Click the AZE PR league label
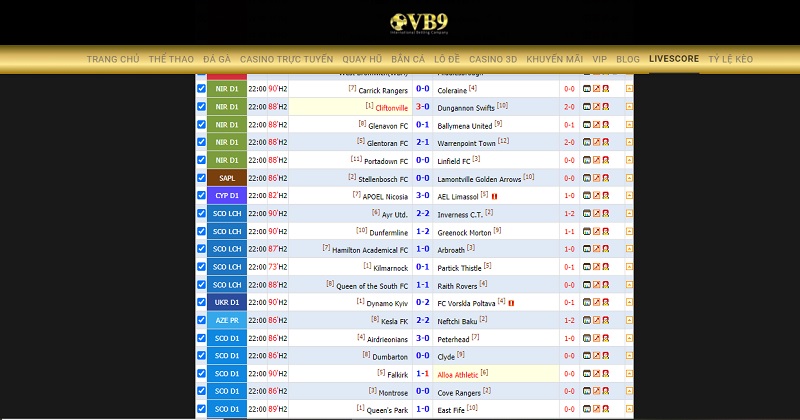800x420 pixels. pos(227,320)
